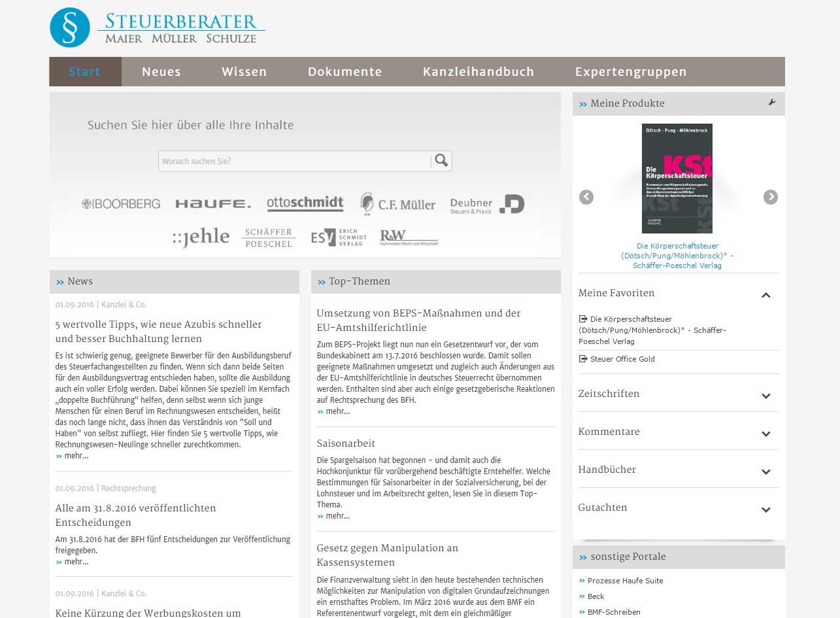Viewport: 840px width, 618px height.
Task: Click the News section header
Action: pyautogui.click(x=175, y=282)
